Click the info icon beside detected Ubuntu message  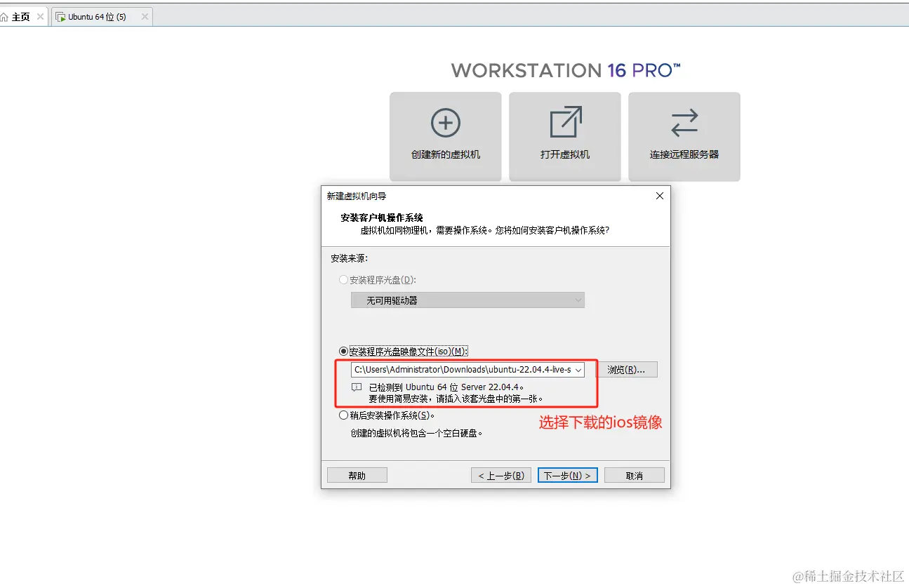click(357, 387)
